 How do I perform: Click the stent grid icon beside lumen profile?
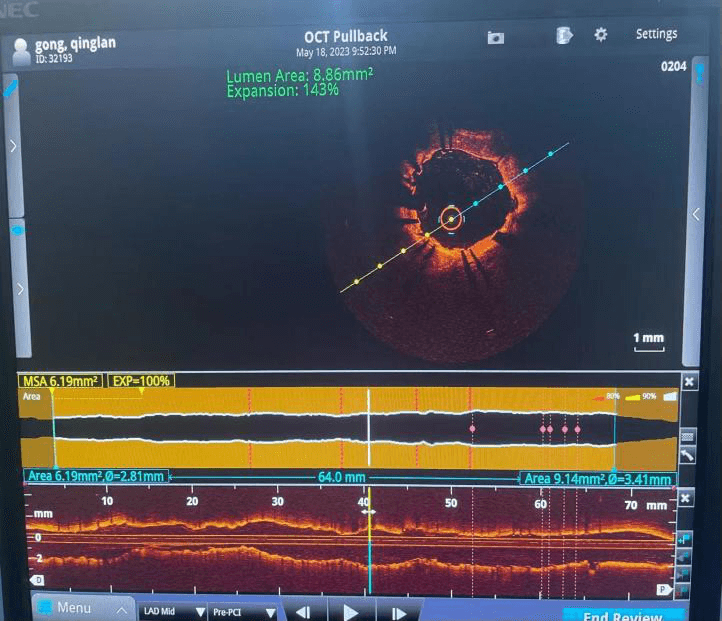point(688,436)
